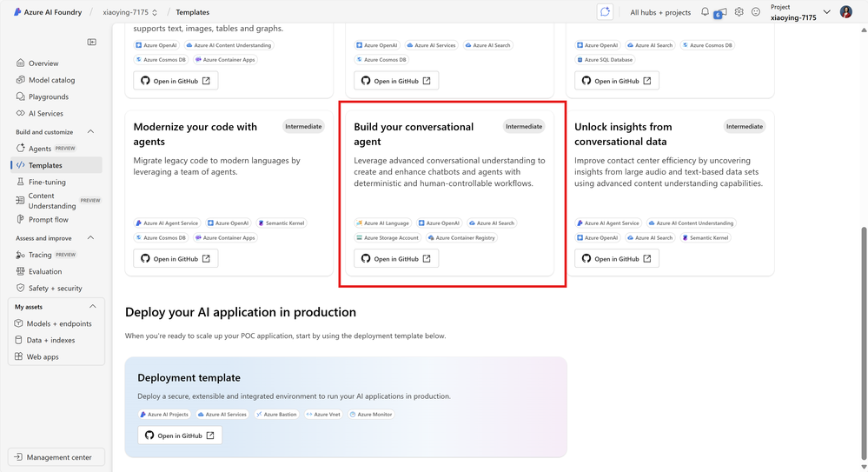Screen dimensions: 868x472
Task: Click the Azure Bastion tag
Action: point(276,415)
